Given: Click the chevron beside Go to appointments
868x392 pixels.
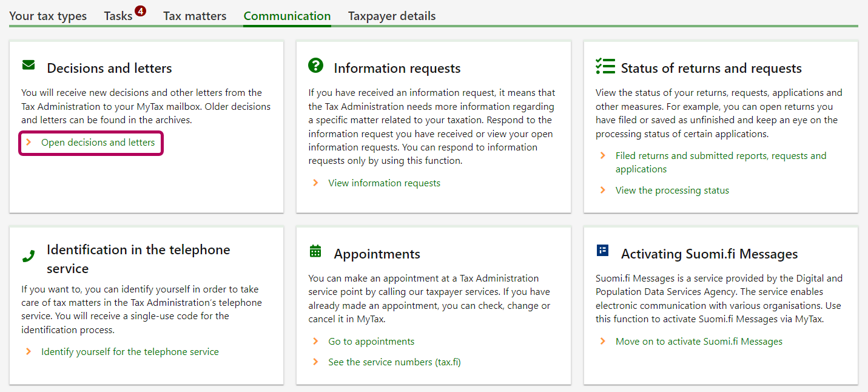Looking at the screenshot, I should pos(315,342).
